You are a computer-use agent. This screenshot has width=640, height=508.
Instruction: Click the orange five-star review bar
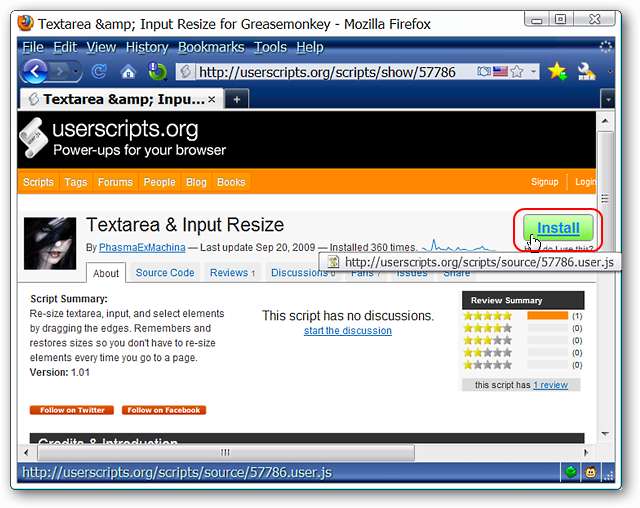(547, 316)
